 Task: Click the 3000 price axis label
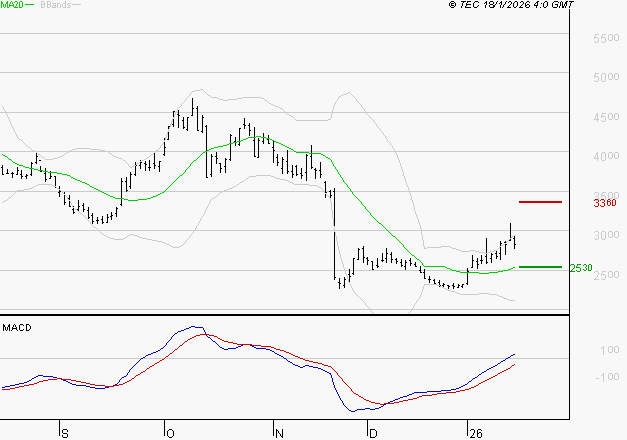(x=606, y=235)
